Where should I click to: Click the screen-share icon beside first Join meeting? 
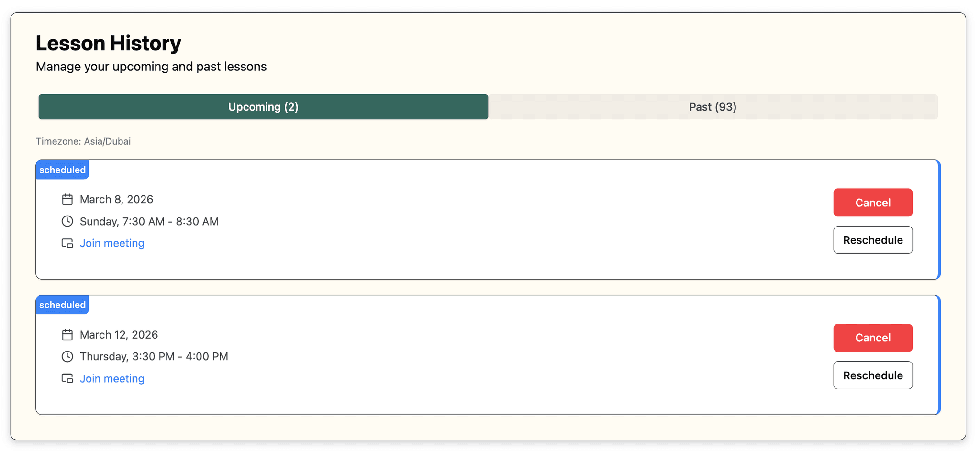pyautogui.click(x=67, y=243)
